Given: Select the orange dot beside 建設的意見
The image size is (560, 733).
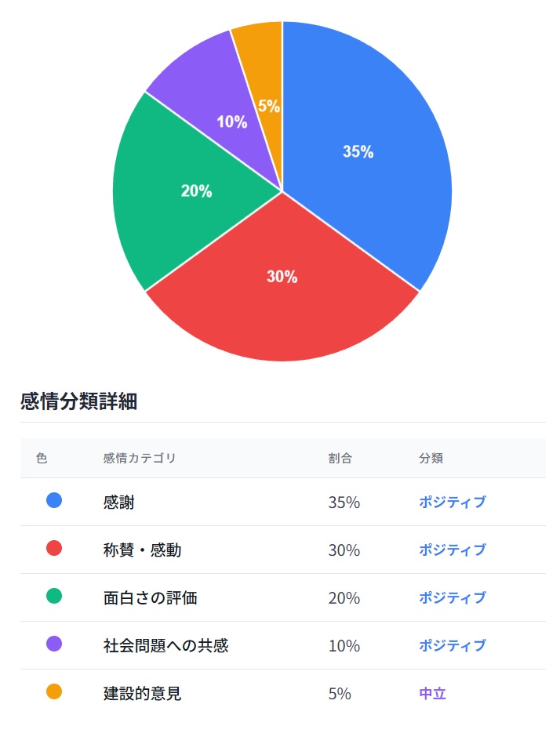Looking at the screenshot, I should [x=54, y=692].
